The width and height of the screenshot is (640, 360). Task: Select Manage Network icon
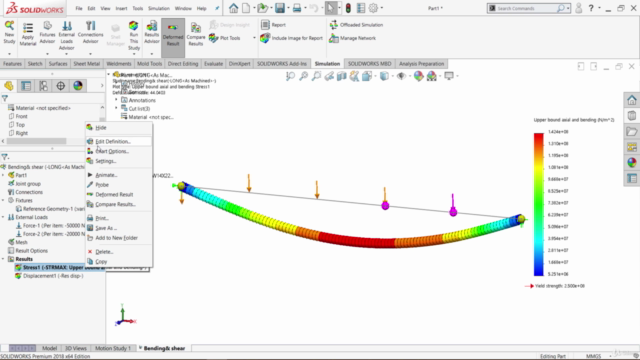pyautogui.click(x=334, y=38)
